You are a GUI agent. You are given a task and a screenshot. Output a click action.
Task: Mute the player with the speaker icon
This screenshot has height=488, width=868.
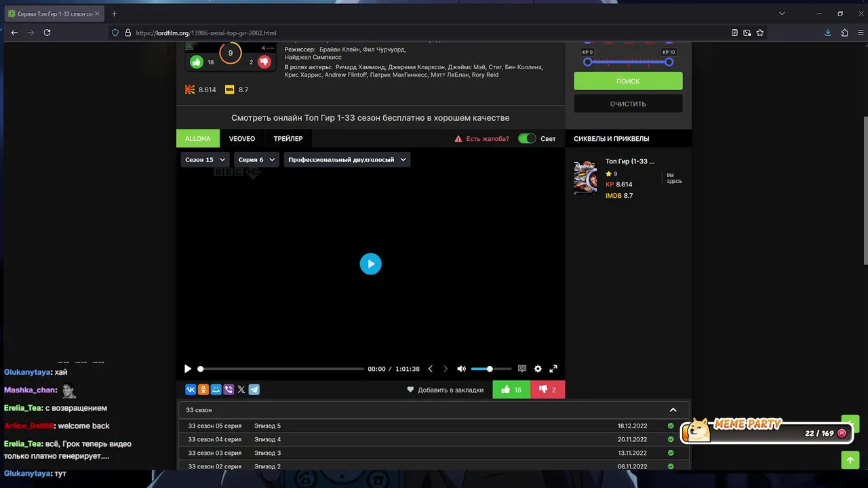click(461, 369)
